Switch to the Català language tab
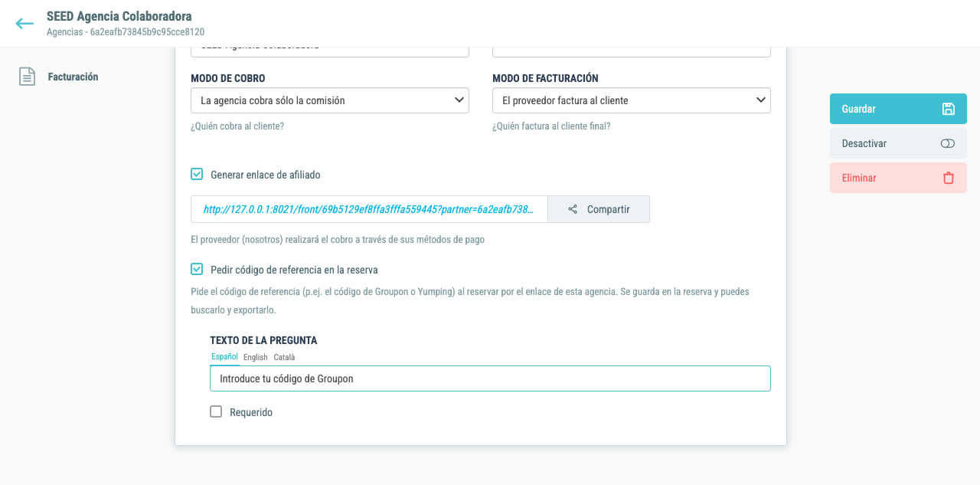 [x=284, y=357]
